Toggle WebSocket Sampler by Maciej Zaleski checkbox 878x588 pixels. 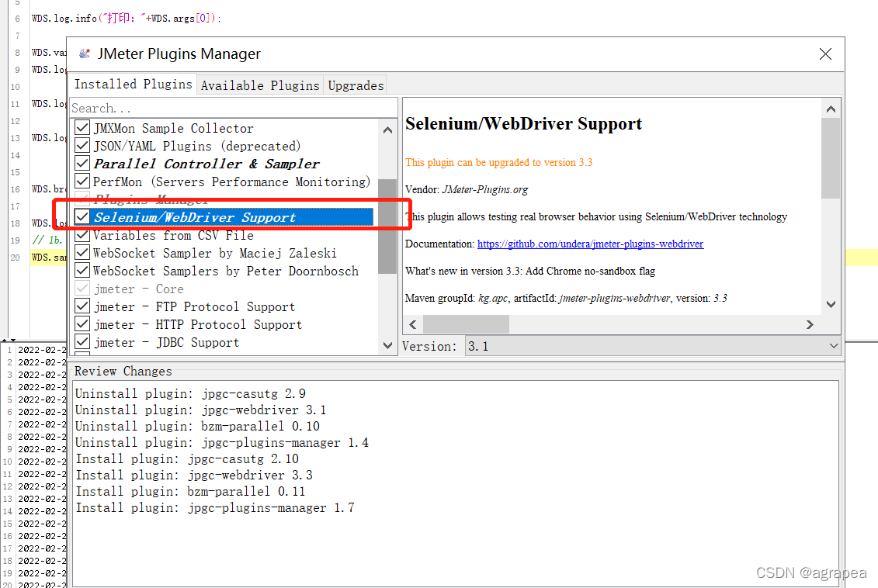[82, 253]
